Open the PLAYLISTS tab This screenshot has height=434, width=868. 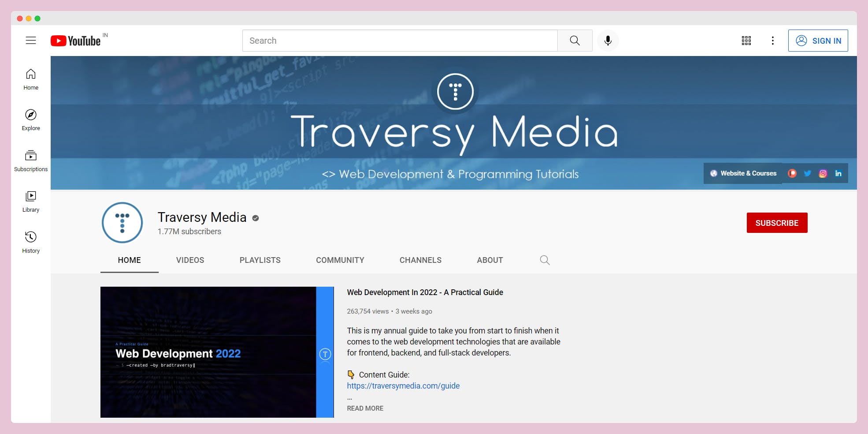point(260,260)
